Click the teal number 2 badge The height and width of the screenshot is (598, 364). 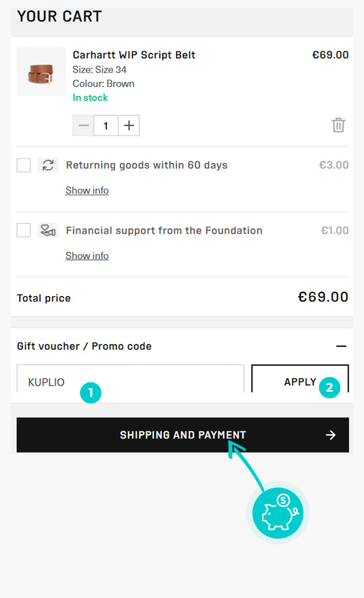point(330,388)
